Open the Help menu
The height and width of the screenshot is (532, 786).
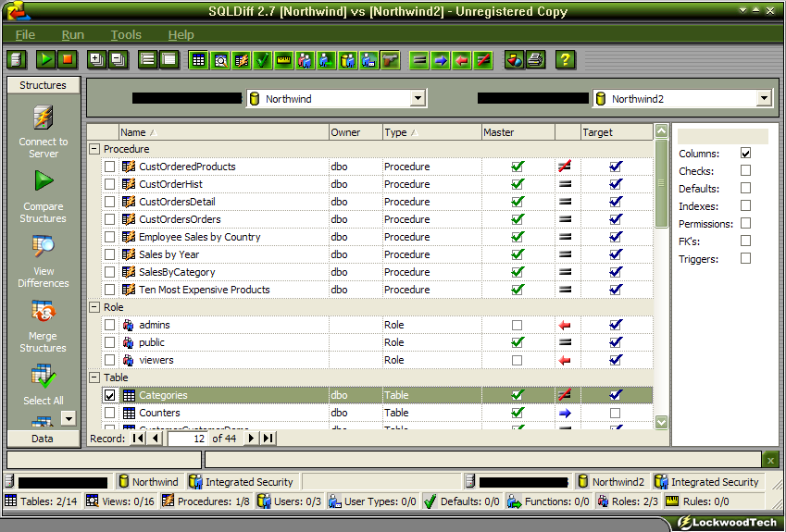(181, 35)
